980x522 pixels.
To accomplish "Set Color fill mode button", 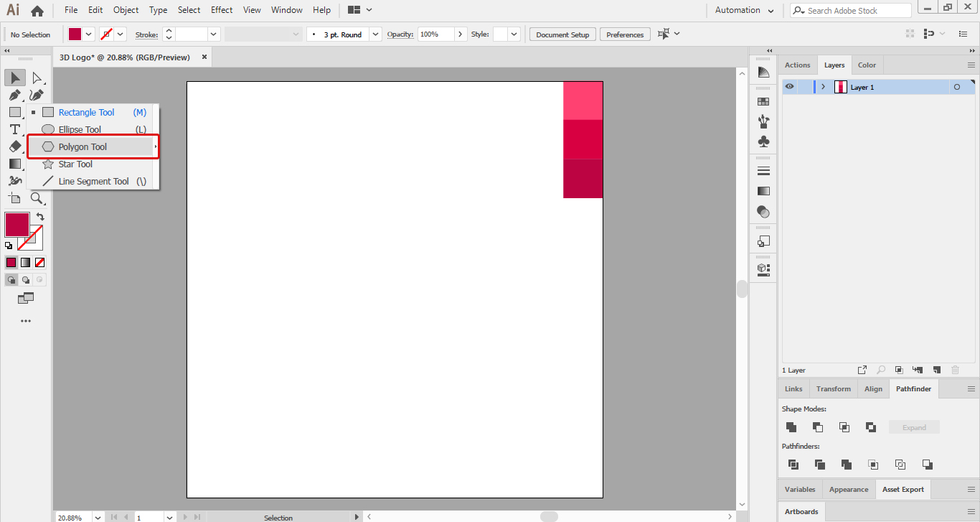I will pos(11,262).
